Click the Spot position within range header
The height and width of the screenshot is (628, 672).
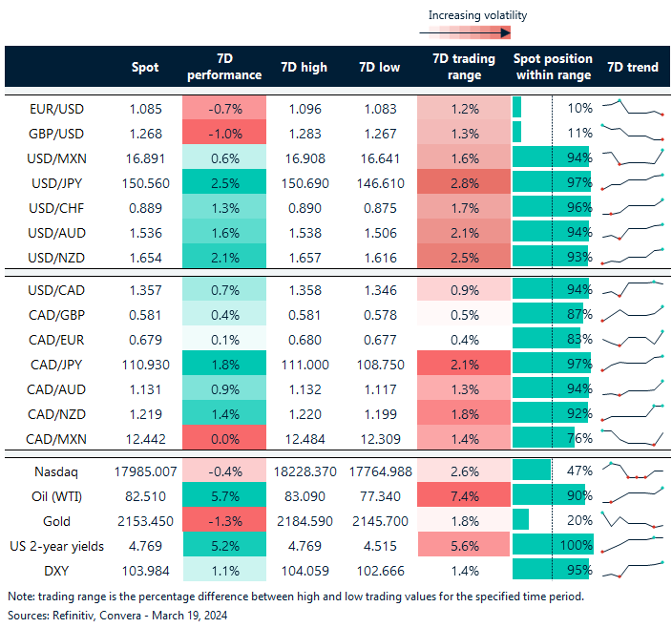[553, 67]
